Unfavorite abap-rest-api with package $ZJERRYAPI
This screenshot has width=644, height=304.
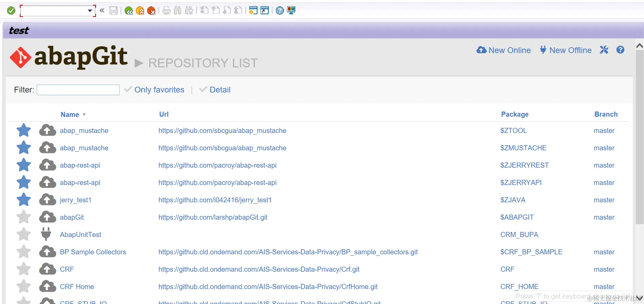coord(24,182)
